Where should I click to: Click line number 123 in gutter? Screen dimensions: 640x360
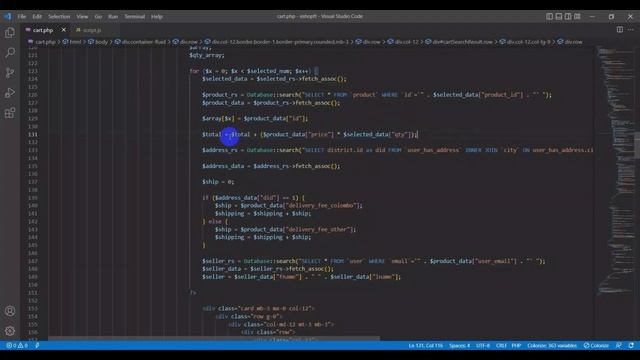point(33,71)
